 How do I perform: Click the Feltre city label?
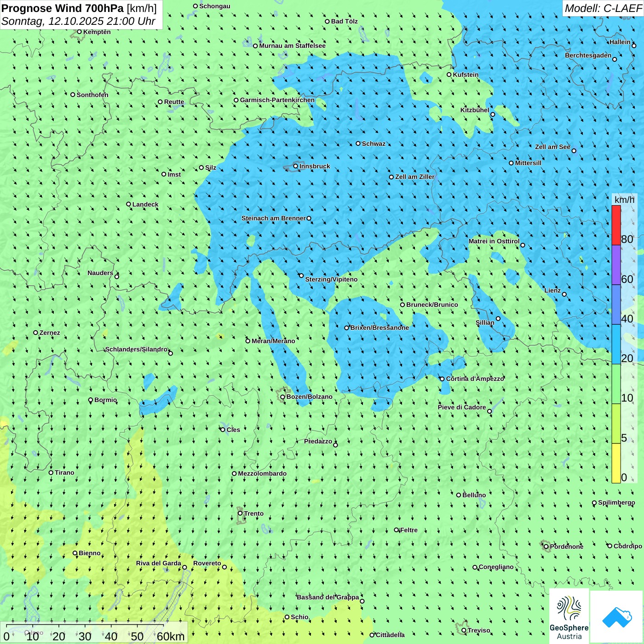409,530
